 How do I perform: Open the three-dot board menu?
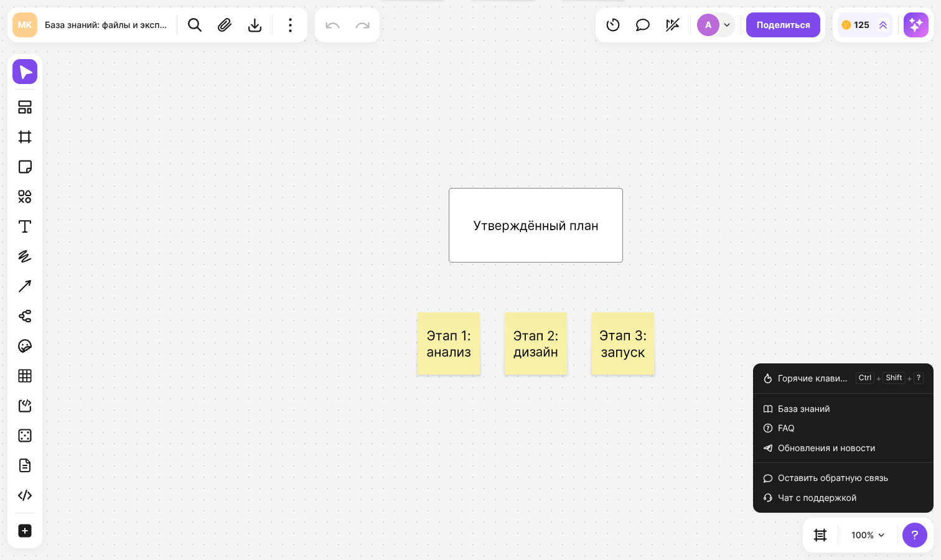coord(290,25)
